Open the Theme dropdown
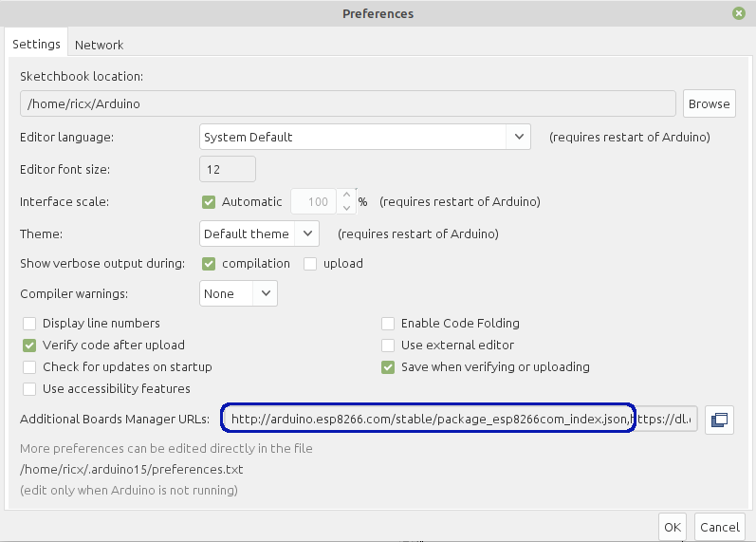This screenshot has width=756, height=542. [x=259, y=234]
